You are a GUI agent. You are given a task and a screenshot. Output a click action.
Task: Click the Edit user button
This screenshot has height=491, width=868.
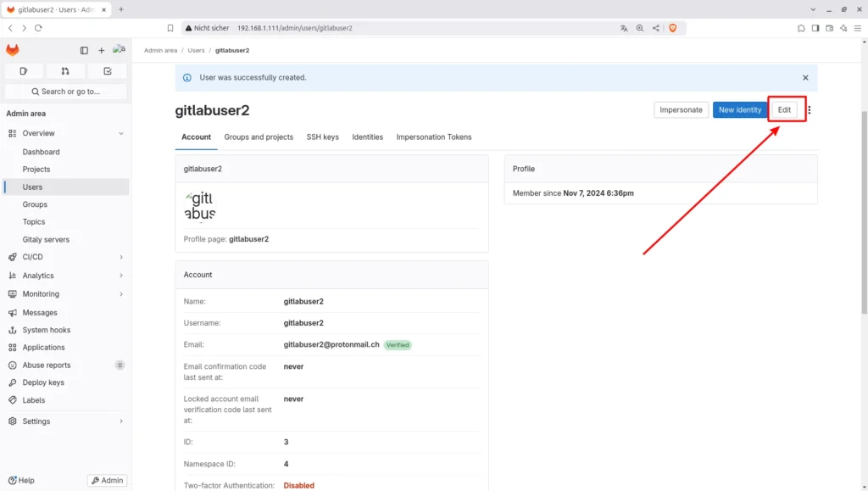click(784, 110)
